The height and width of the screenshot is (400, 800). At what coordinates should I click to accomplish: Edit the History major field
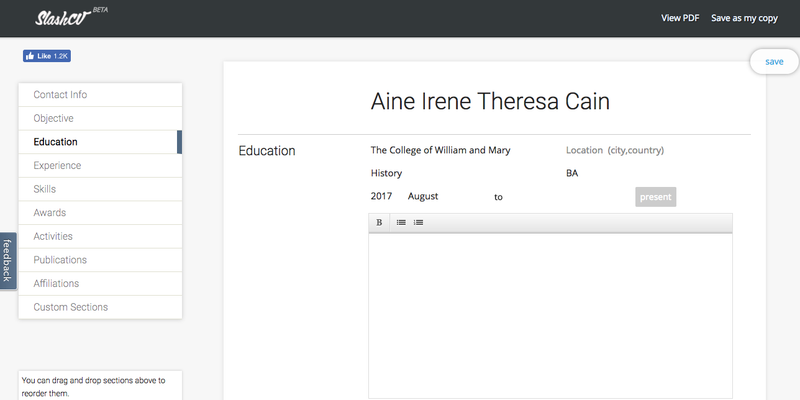point(386,173)
